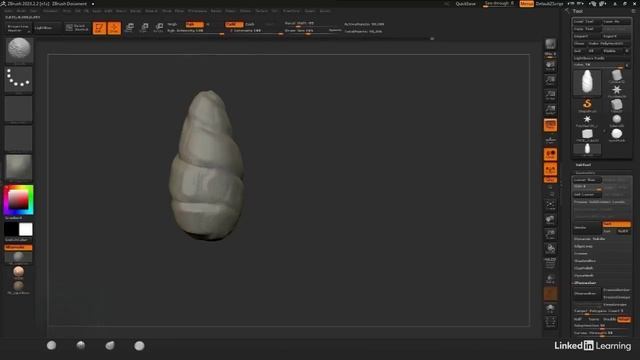
Task: Open the LightBox browser
Action: (x=46, y=28)
